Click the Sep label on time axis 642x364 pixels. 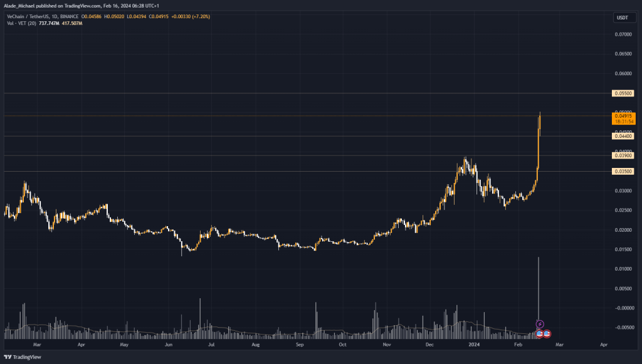(300, 345)
